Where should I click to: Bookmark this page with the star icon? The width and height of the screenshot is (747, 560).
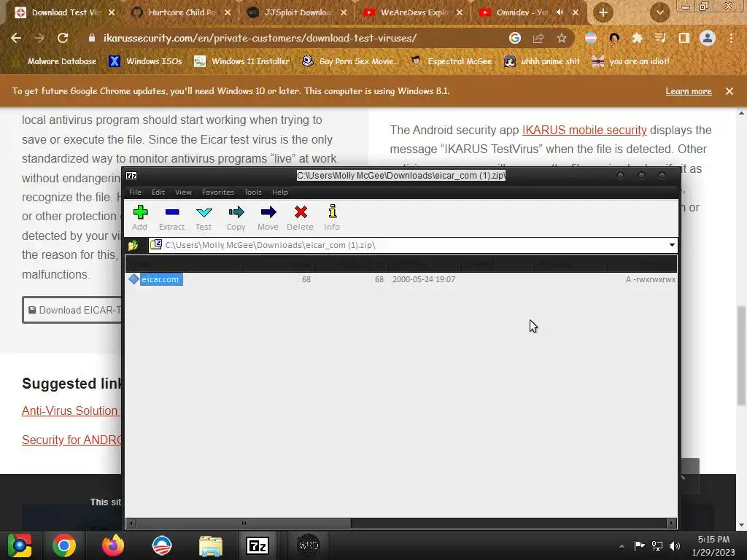click(x=562, y=38)
